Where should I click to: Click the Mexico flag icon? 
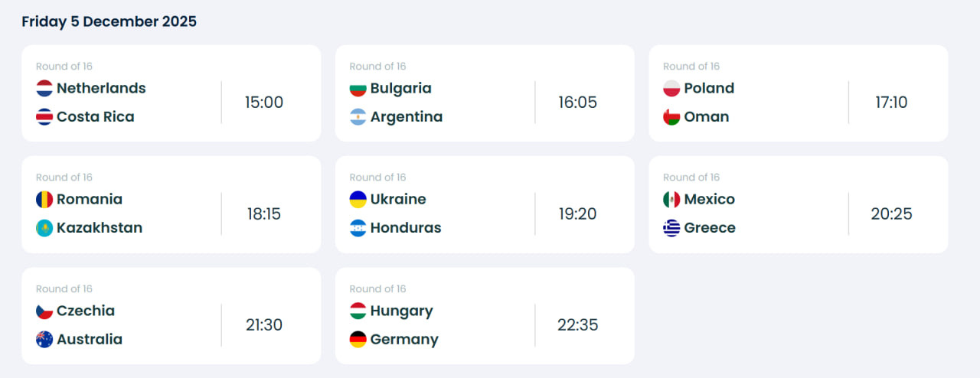pyautogui.click(x=671, y=200)
